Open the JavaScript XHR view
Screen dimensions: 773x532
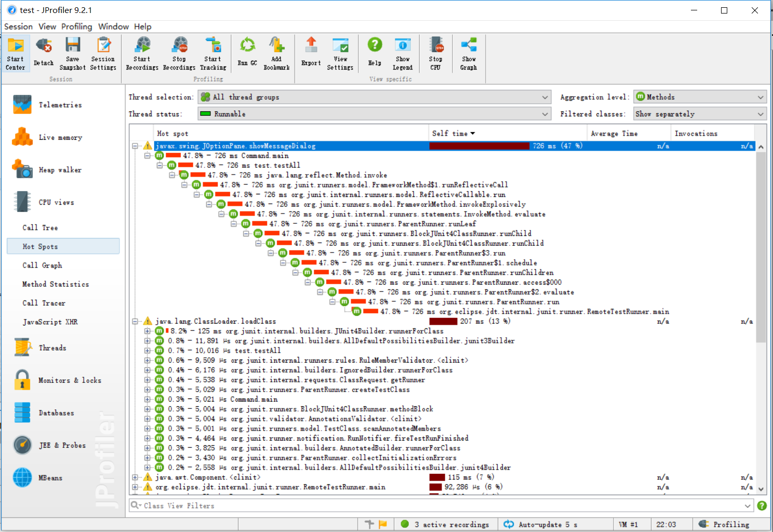pos(50,322)
